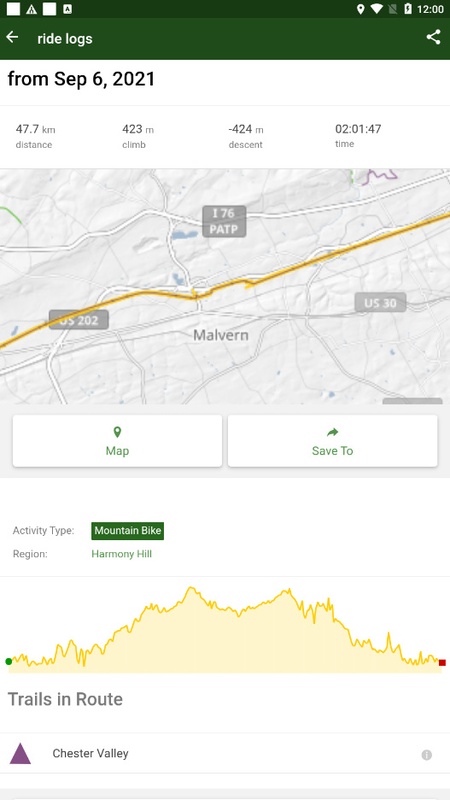The image size is (450, 800).
Task: Open the Map button
Action: (x=117, y=441)
